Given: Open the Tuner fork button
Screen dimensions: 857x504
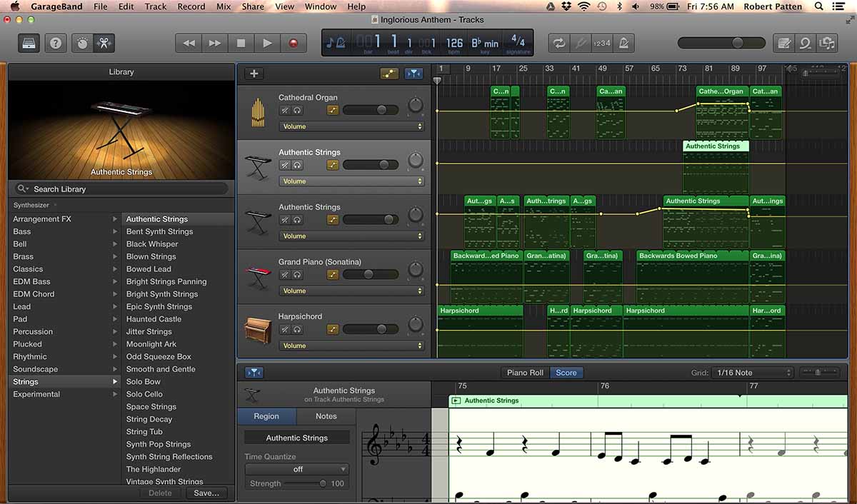Looking at the screenshot, I should (x=581, y=43).
